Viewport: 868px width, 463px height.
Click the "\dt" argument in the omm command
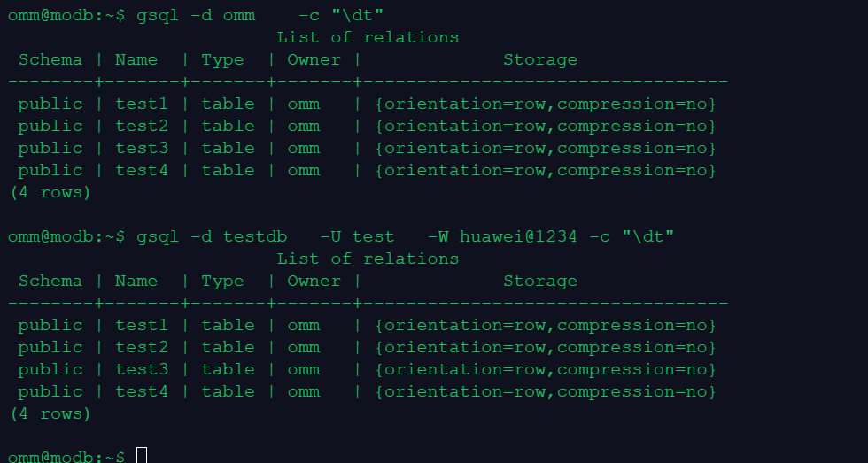point(357,16)
